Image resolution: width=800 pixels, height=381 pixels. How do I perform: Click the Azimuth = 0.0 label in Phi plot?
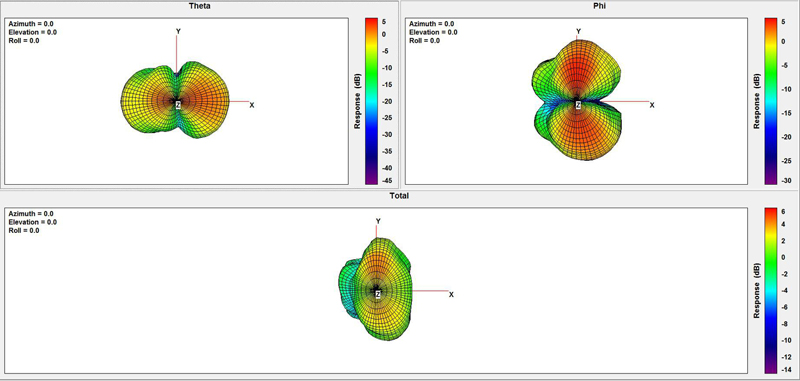click(432, 24)
